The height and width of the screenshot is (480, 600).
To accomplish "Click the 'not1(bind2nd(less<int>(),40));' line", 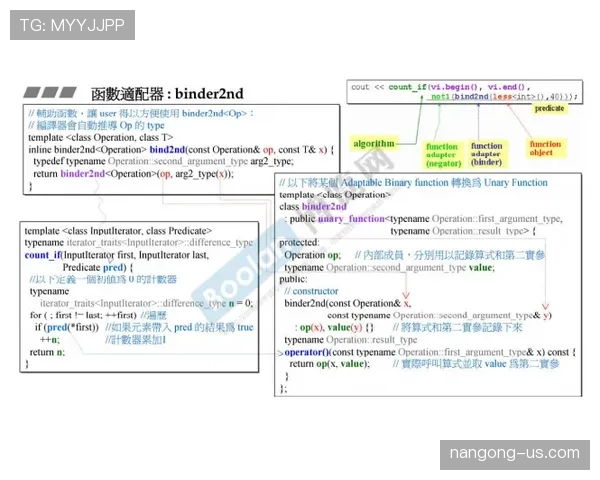I will (x=504, y=96).
